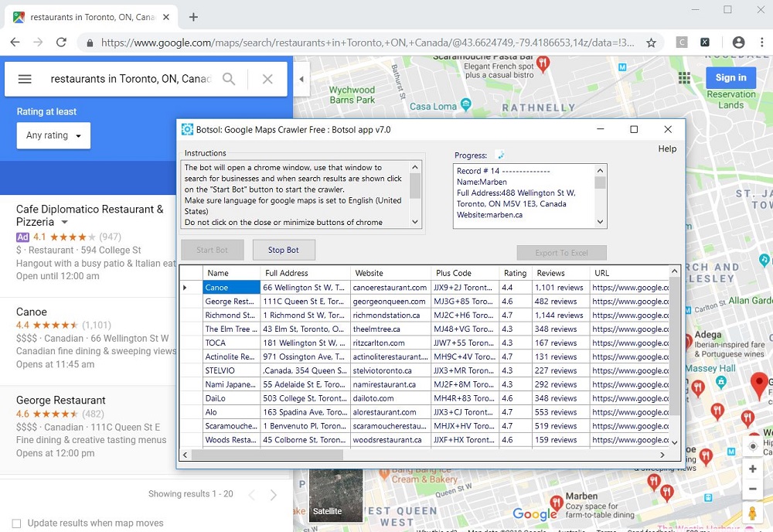Select the DaiLo name cell
Screen dimensions: 773x532
(231, 398)
